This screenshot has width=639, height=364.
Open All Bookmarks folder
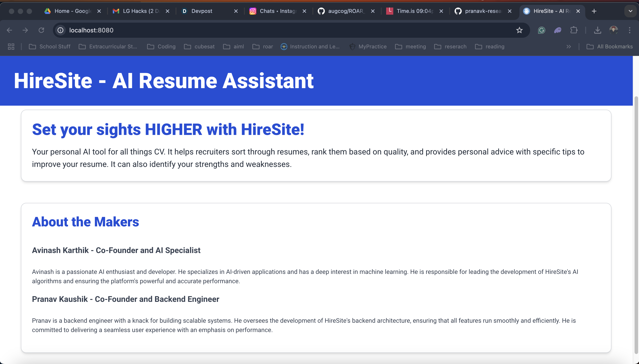coord(609,47)
